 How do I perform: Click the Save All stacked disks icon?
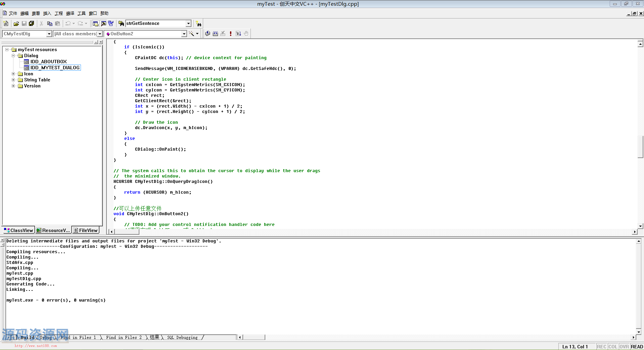click(32, 24)
